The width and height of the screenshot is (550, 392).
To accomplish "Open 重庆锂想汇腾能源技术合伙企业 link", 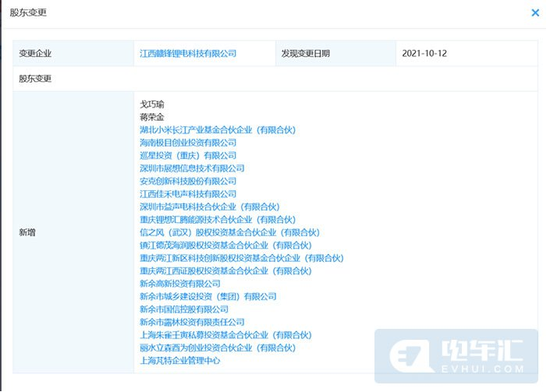I will [x=218, y=220].
